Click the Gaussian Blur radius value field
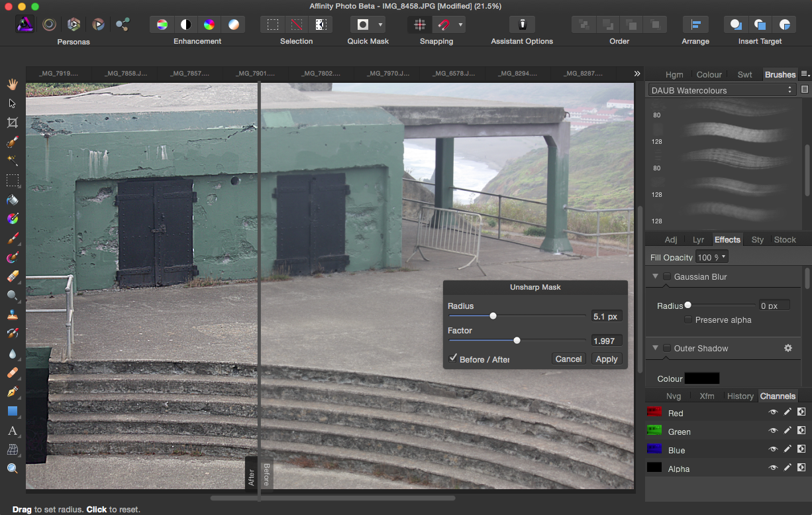 pos(774,306)
